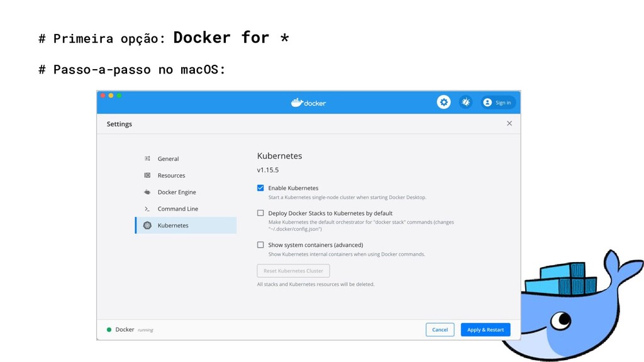
Task: Click the Docker whale logo in header
Action: [308, 102]
